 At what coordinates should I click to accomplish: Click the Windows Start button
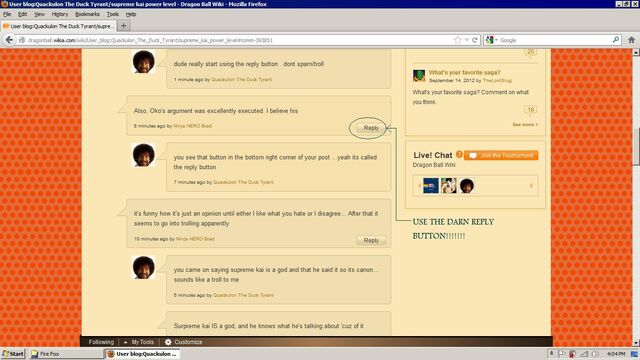click(13, 354)
